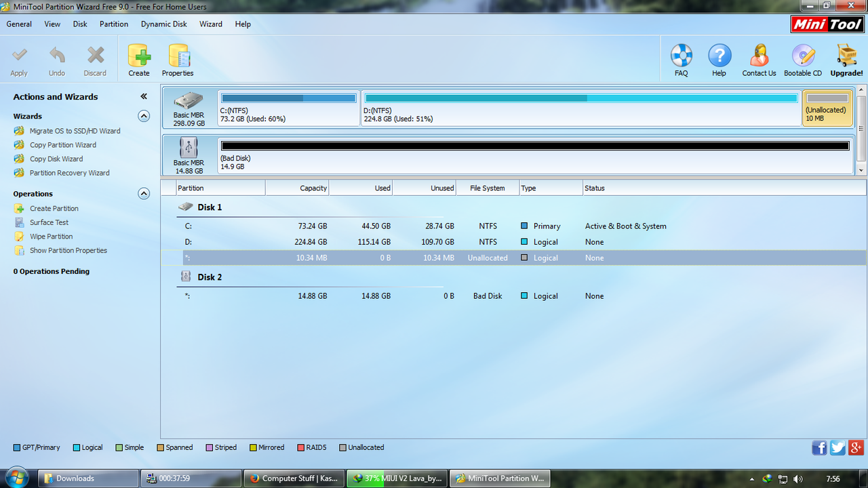Select the D:(NTFS) partition bar

(581, 108)
